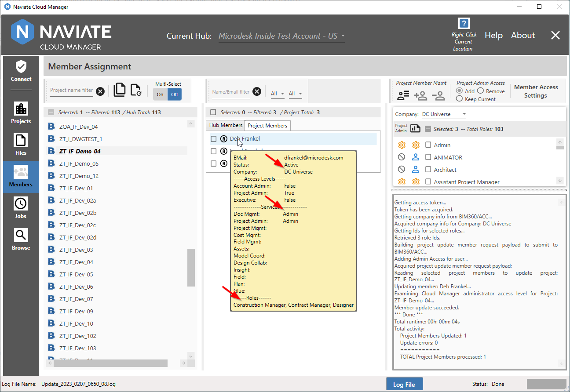Check the Architect role checkbox
Image resolution: width=570 pixels, height=392 pixels.
coord(428,170)
